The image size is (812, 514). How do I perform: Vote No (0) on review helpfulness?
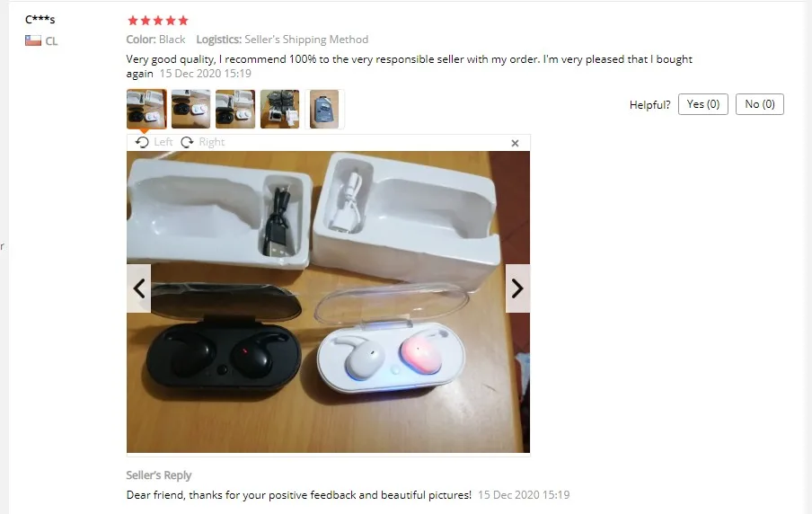click(x=760, y=104)
